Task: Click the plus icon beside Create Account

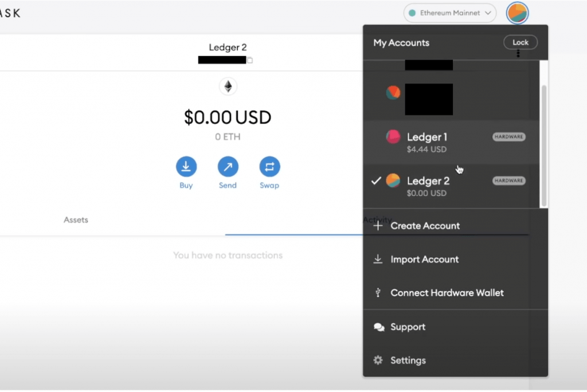Action: coord(378,226)
